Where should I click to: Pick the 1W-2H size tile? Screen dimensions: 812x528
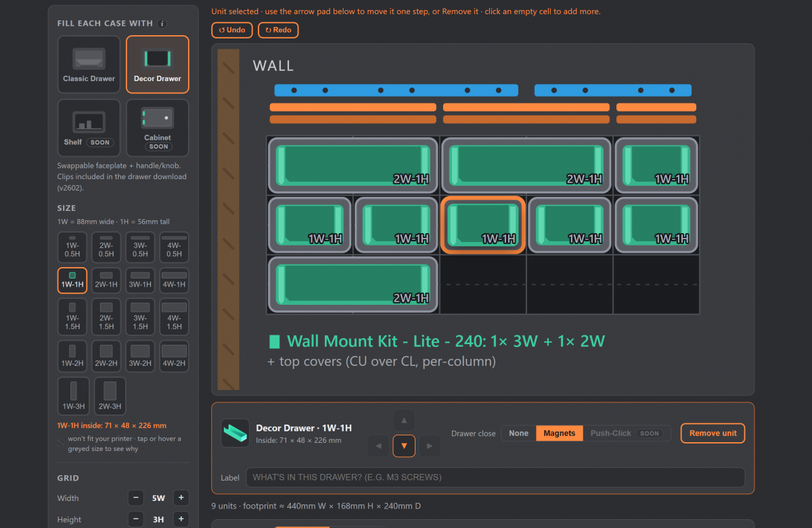(72, 356)
